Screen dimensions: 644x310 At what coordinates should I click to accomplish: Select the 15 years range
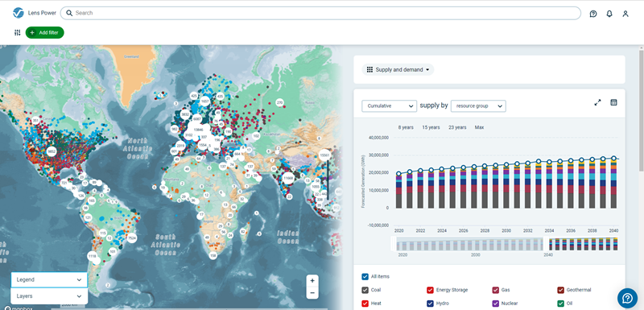pyautogui.click(x=431, y=127)
